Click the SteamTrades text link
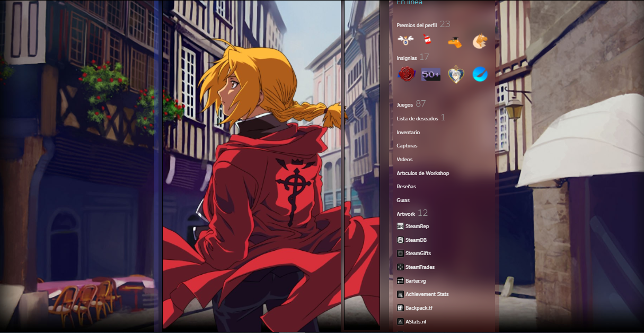This screenshot has height=333, width=644. 420,267
